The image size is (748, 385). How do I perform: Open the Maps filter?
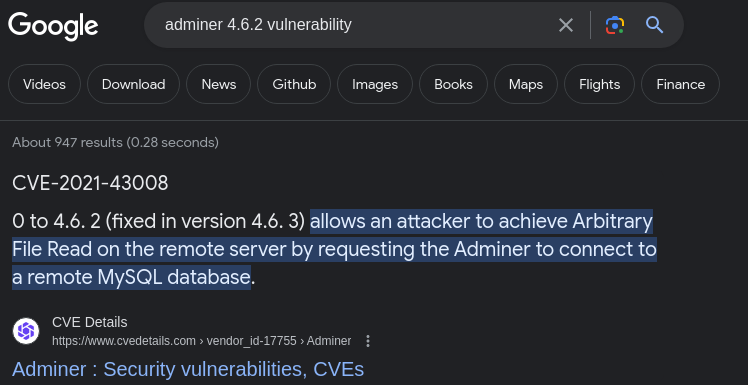coord(526,84)
